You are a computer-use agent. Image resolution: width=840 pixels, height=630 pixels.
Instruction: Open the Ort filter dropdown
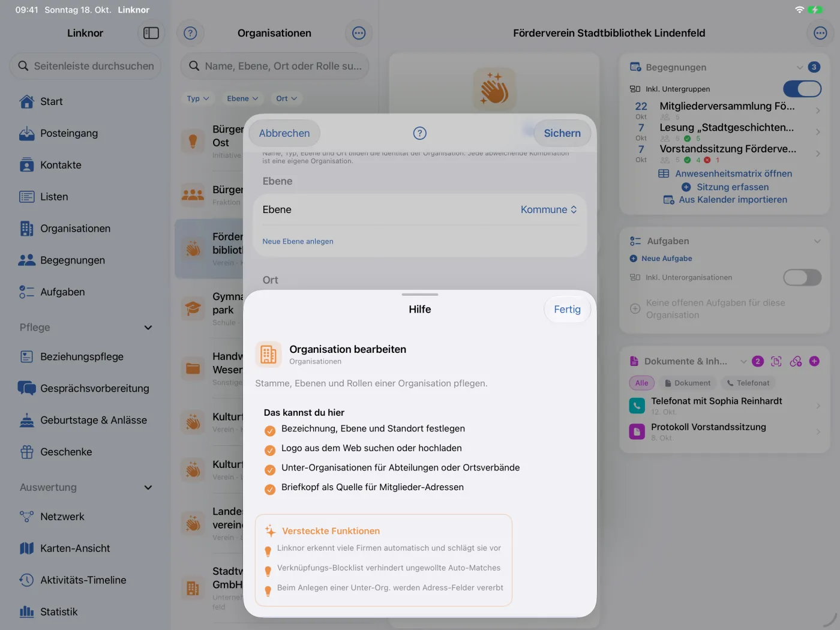point(286,98)
